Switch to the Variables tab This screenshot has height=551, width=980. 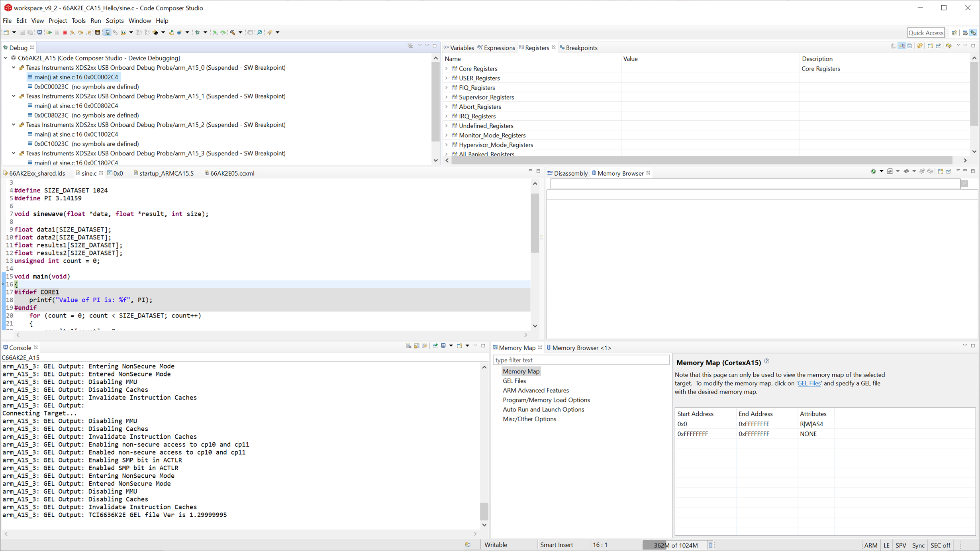(459, 48)
